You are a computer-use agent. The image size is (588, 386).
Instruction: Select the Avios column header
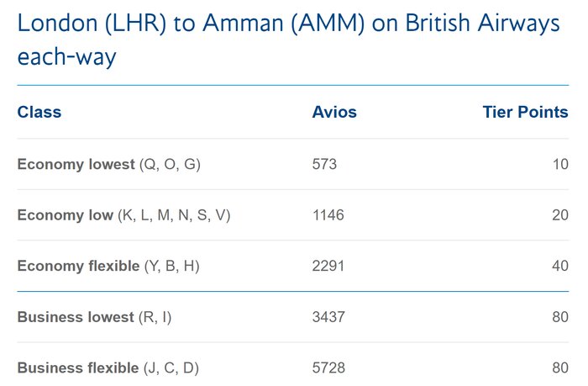coord(334,112)
